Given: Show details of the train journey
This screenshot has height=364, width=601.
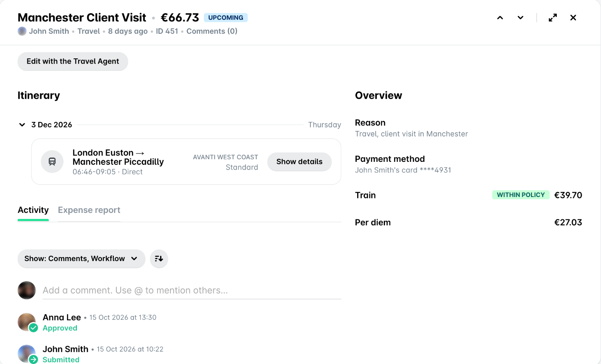Looking at the screenshot, I should [x=299, y=162].
